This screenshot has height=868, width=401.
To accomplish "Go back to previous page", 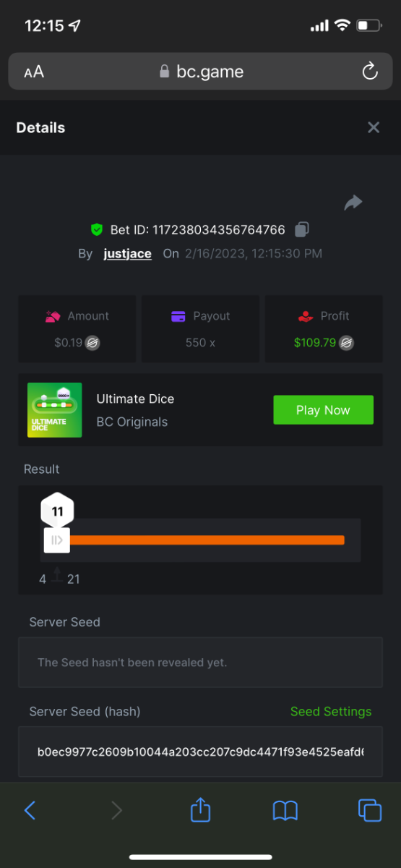I will coord(30,810).
